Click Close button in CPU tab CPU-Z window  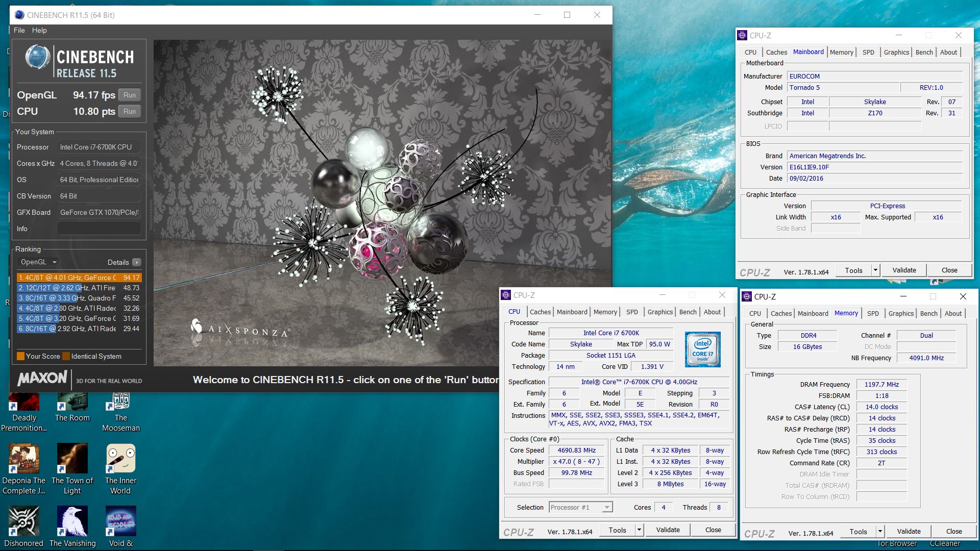point(713,530)
